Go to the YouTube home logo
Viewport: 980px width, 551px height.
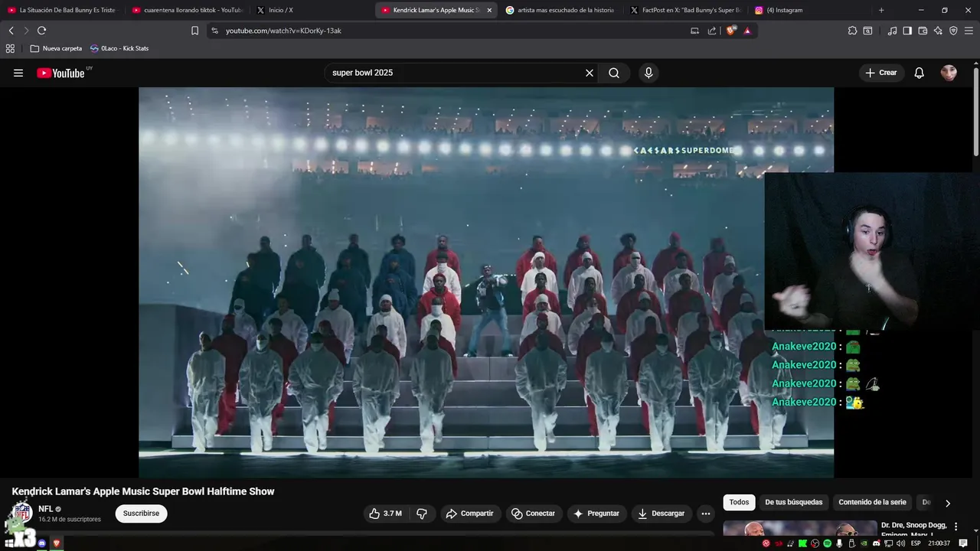point(61,73)
